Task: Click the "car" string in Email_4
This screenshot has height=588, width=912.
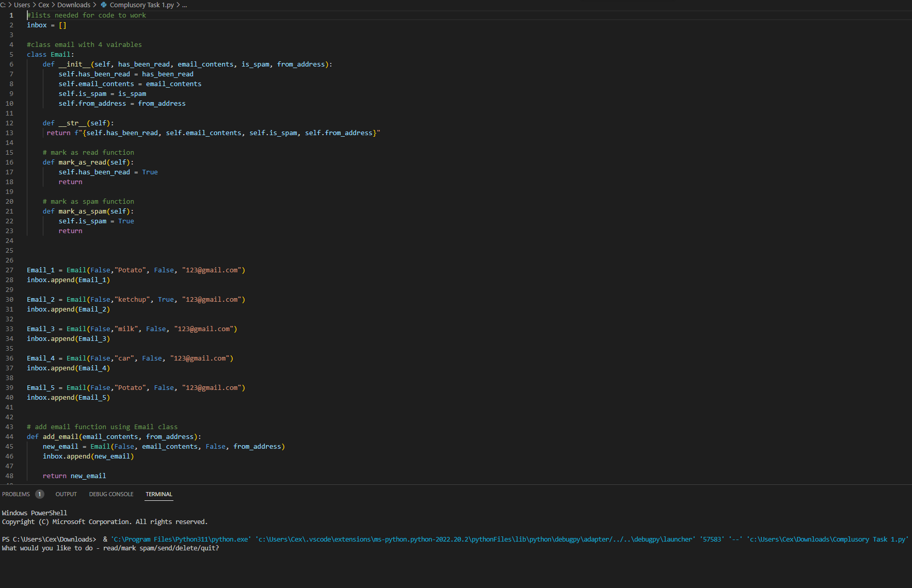Action: point(124,358)
